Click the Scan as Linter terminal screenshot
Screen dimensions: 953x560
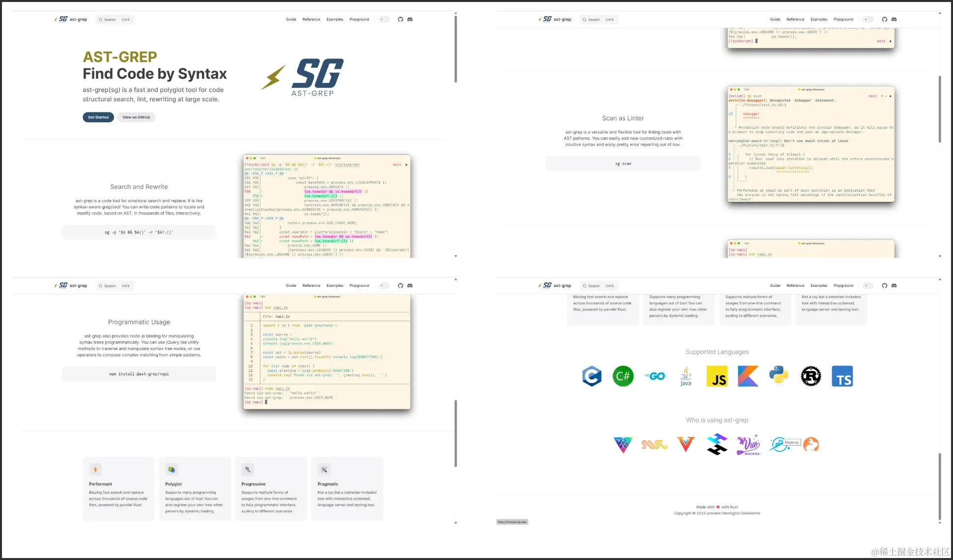coord(811,144)
